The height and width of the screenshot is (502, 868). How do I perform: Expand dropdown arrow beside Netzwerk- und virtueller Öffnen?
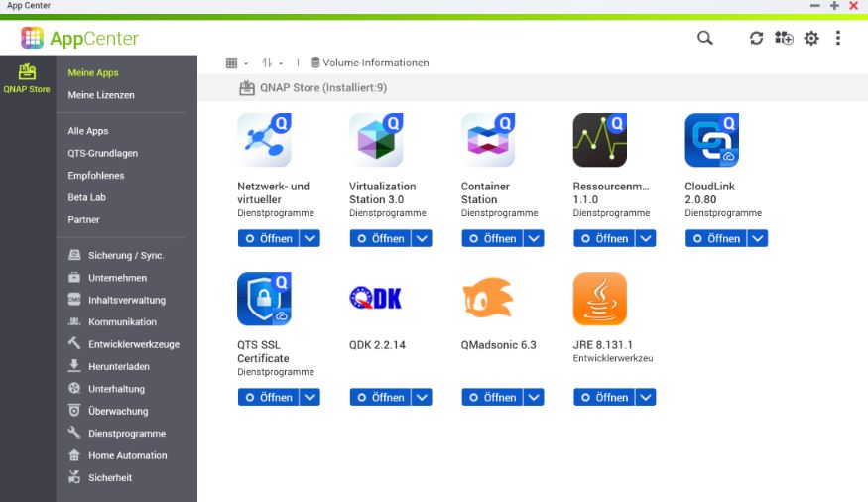click(x=310, y=238)
